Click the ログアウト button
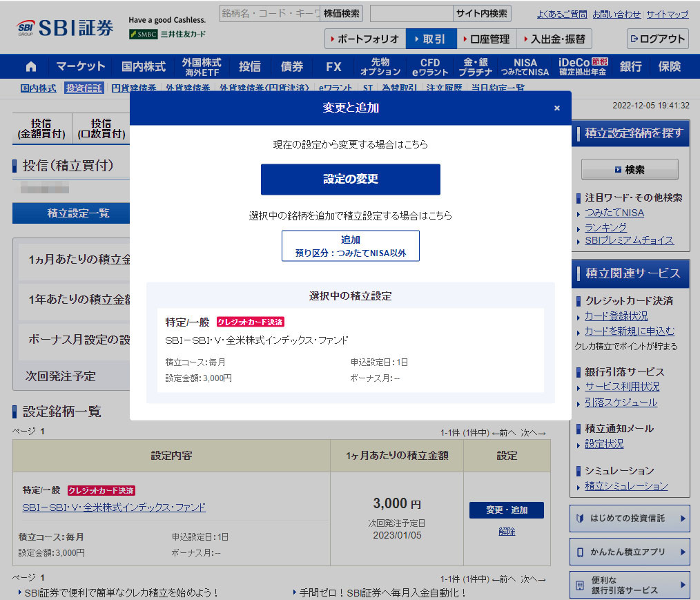This screenshot has height=600, width=700. 657,39
